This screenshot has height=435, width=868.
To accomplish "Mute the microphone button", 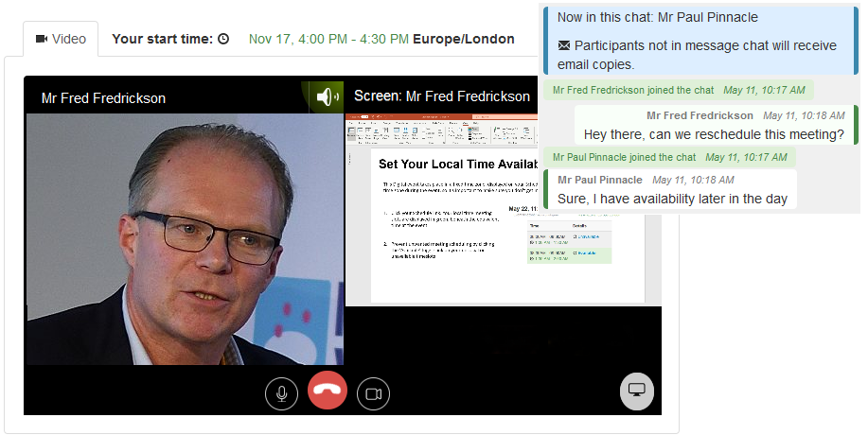I will [x=281, y=393].
